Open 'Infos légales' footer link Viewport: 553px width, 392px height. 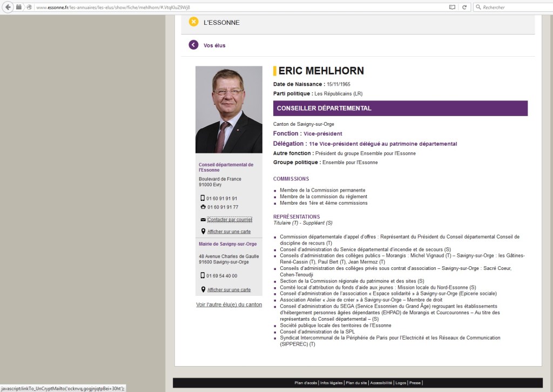[331, 383]
